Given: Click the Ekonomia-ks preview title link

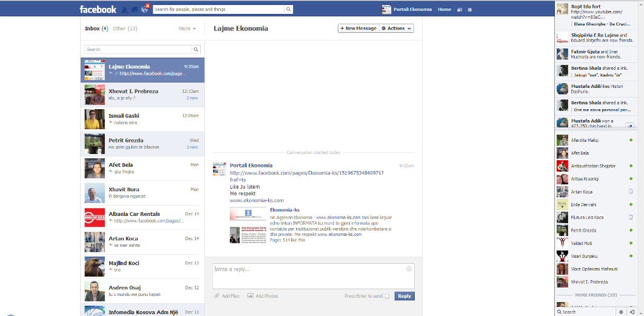Looking at the screenshot, I should (x=284, y=210).
